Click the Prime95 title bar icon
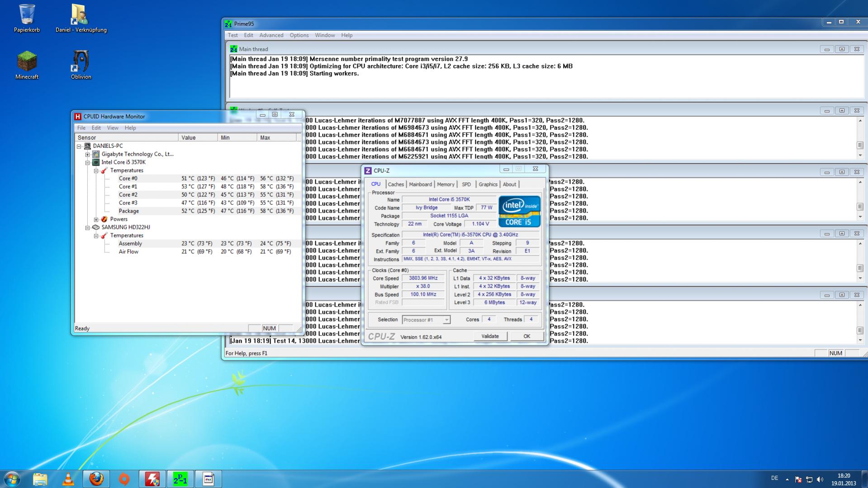This screenshot has width=868, height=488. [x=228, y=24]
